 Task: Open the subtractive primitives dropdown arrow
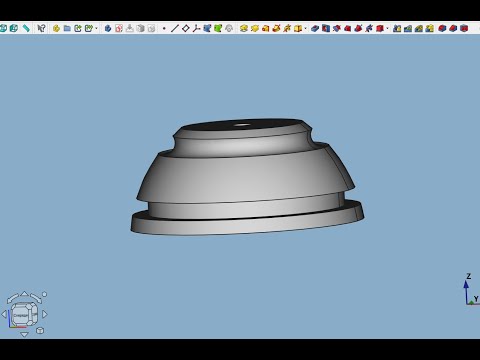coord(387,29)
